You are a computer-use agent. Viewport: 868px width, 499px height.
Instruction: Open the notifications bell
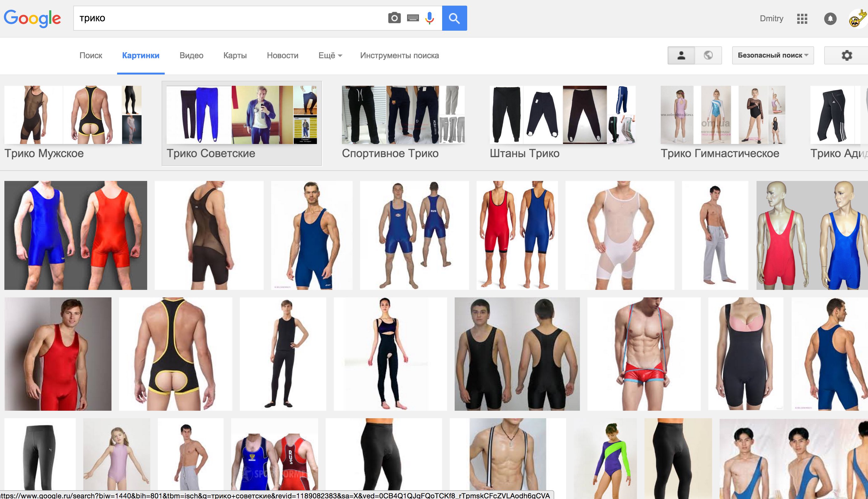[830, 18]
